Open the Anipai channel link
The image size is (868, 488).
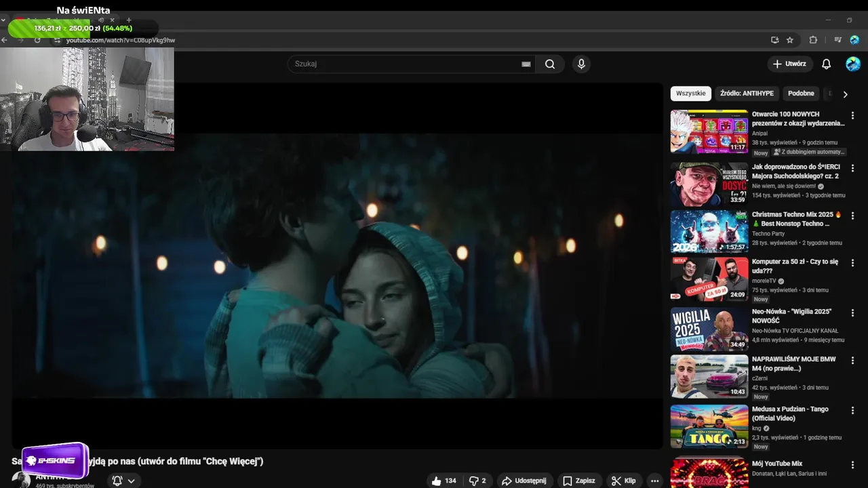click(x=759, y=134)
